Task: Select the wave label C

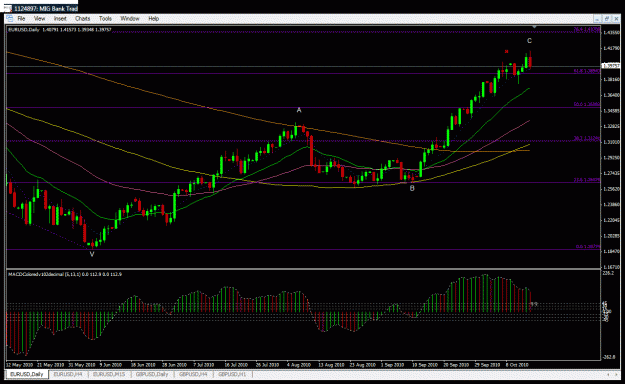Action: 529,41
